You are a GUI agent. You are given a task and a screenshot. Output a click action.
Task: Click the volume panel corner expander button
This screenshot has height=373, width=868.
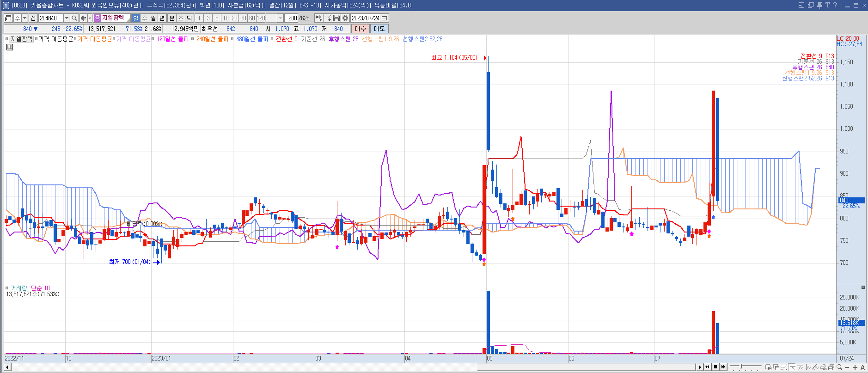(863, 287)
